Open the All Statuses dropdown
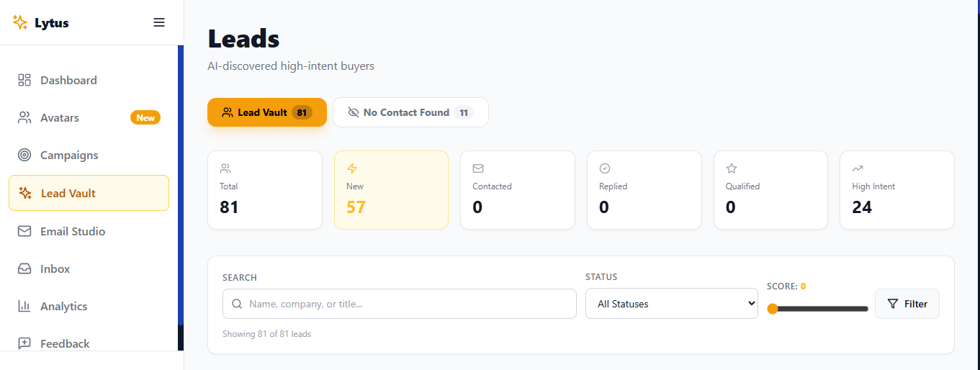 point(671,304)
